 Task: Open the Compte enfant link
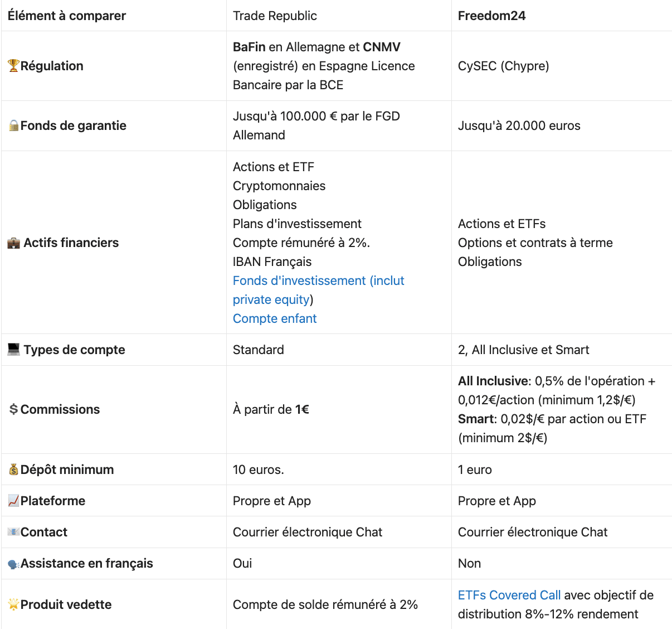[x=275, y=318]
